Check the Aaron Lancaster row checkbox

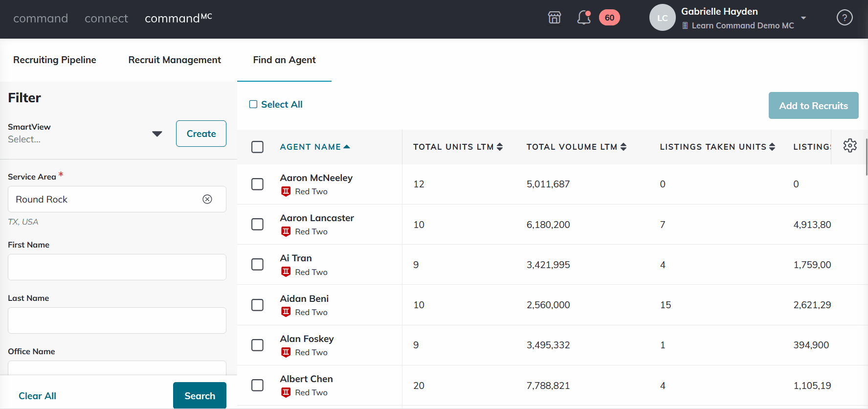click(257, 224)
